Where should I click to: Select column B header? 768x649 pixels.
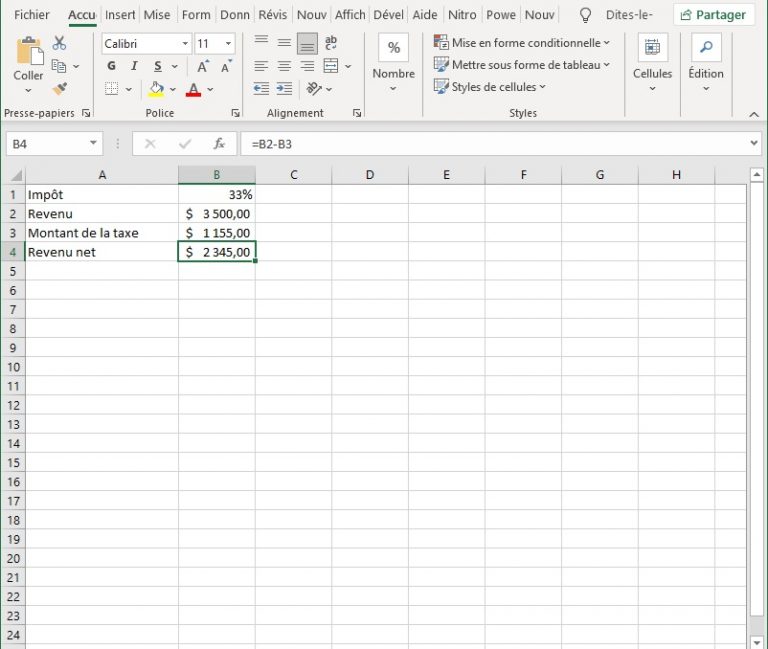pos(216,175)
